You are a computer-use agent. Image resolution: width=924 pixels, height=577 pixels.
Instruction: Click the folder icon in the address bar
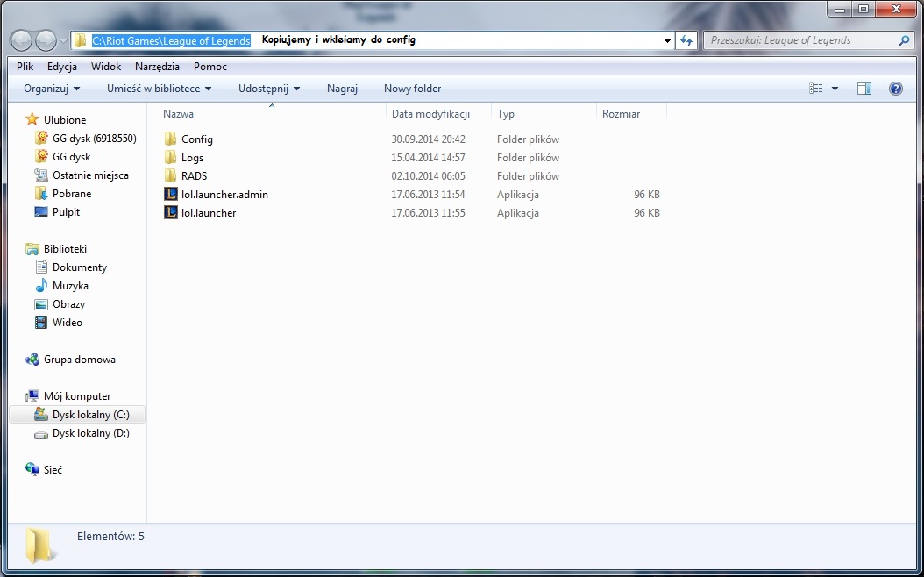coord(80,40)
